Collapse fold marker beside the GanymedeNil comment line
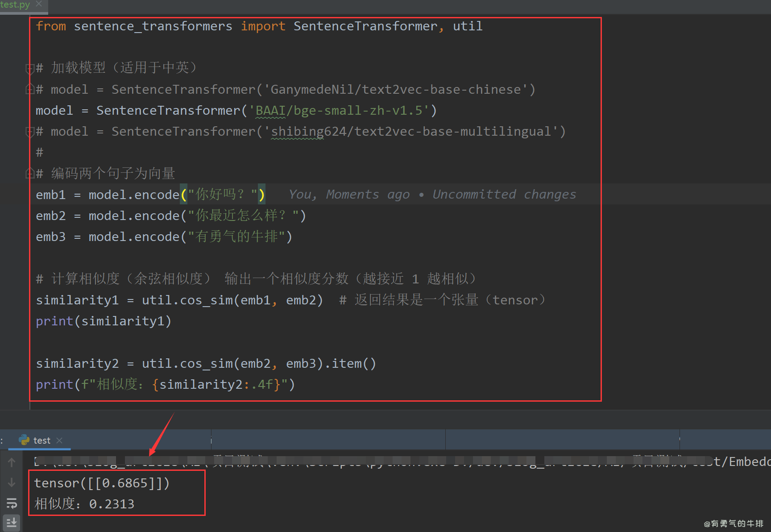The width and height of the screenshot is (771, 532). click(30, 89)
